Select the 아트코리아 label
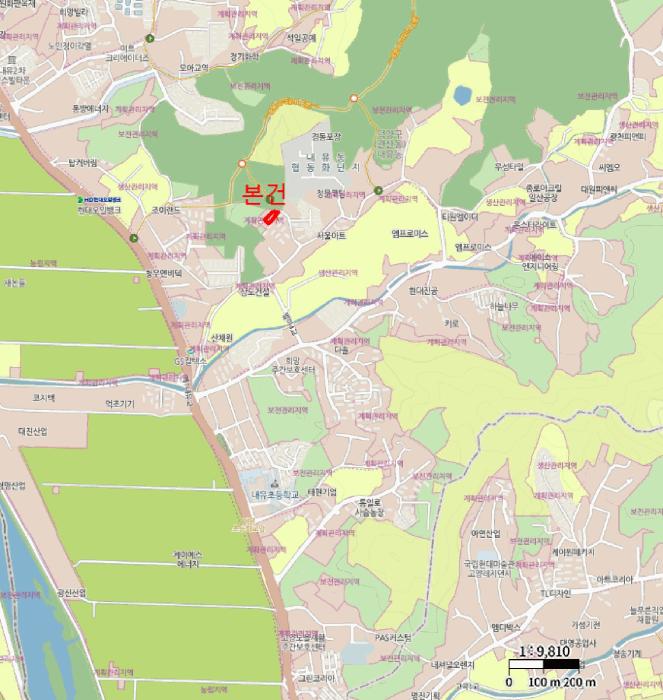 coord(615,579)
